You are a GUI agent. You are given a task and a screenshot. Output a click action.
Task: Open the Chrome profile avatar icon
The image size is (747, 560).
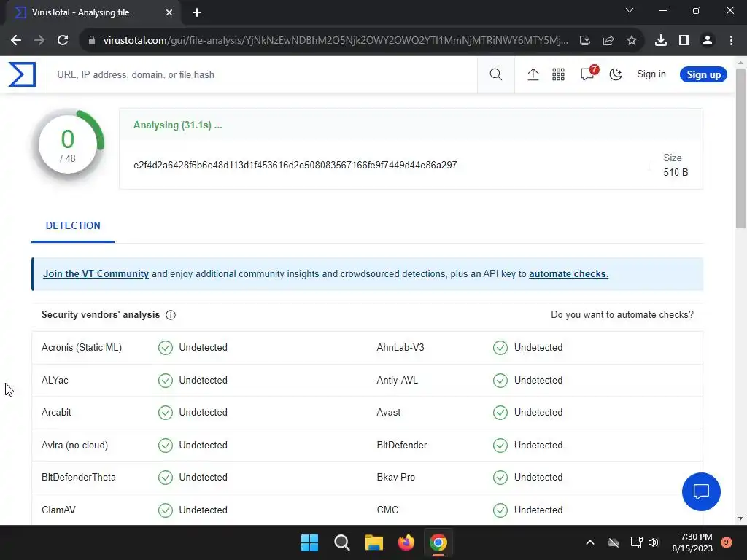pos(708,41)
